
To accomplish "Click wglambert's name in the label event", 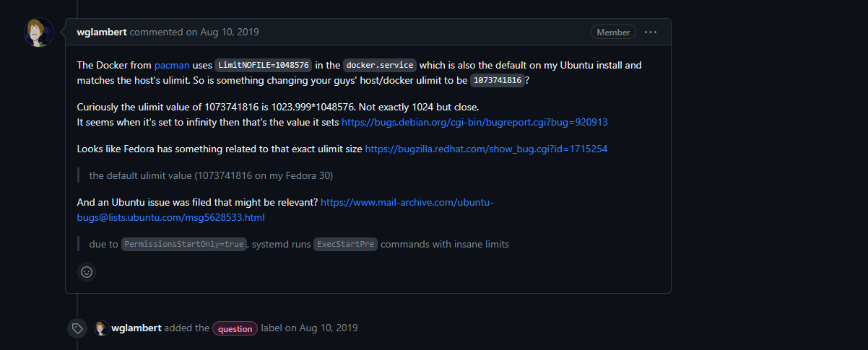I will pos(136,328).
